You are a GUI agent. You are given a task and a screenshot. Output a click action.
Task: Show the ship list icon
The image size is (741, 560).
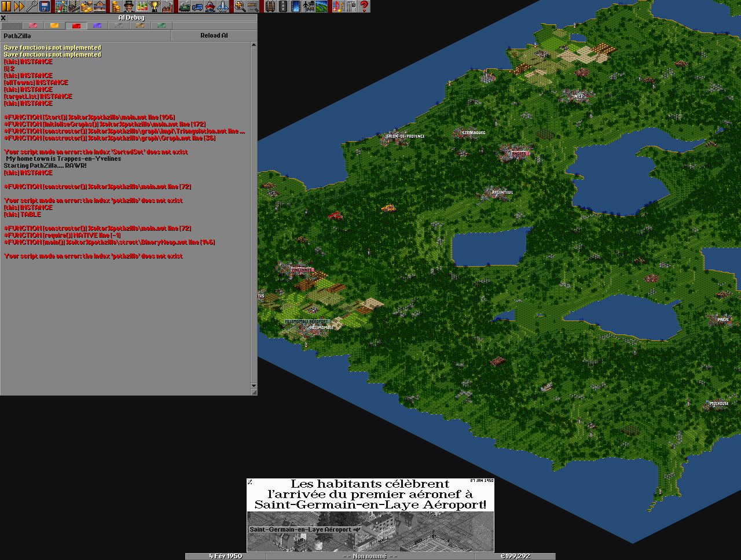(x=210, y=6)
